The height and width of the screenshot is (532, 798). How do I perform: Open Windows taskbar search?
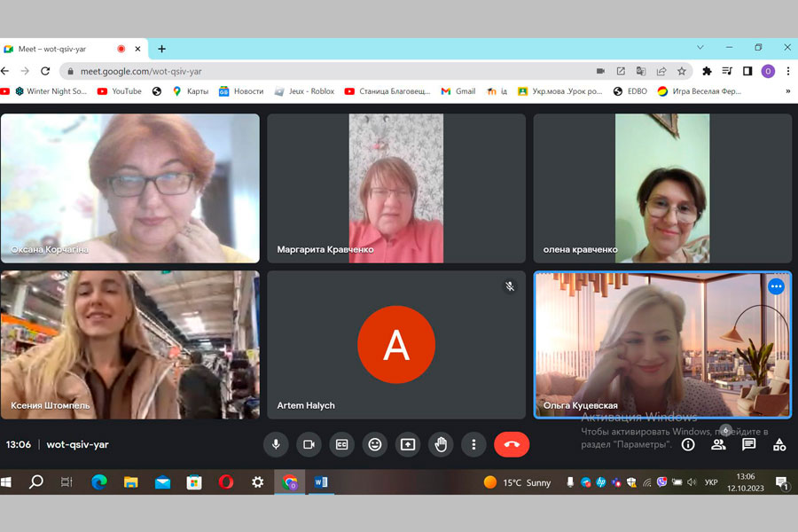[36, 482]
